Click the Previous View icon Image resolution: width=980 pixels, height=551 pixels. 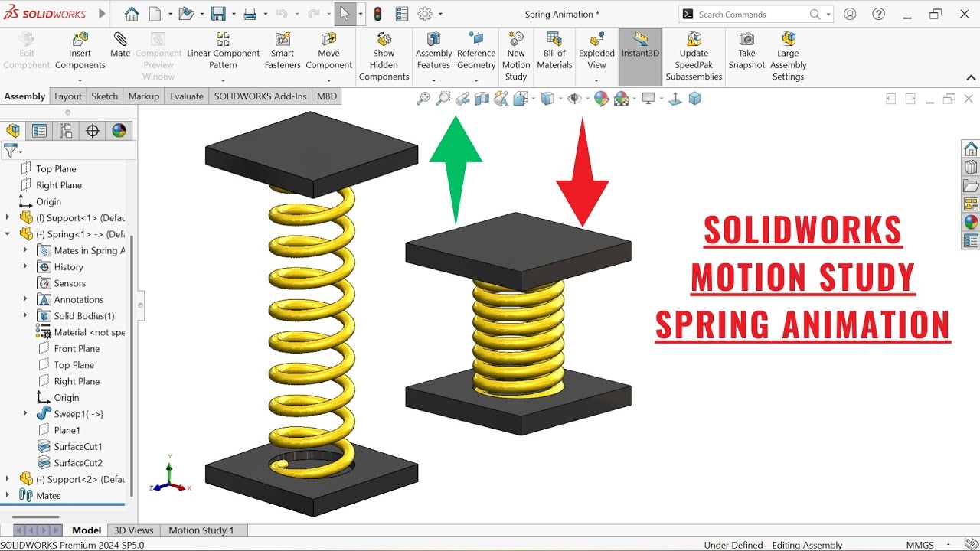point(462,98)
